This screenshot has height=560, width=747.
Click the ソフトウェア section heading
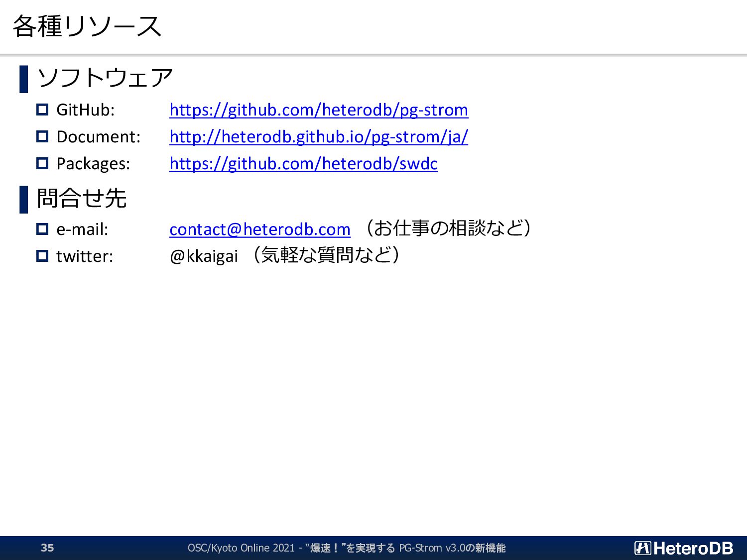pyautogui.click(x=105, y=78)
